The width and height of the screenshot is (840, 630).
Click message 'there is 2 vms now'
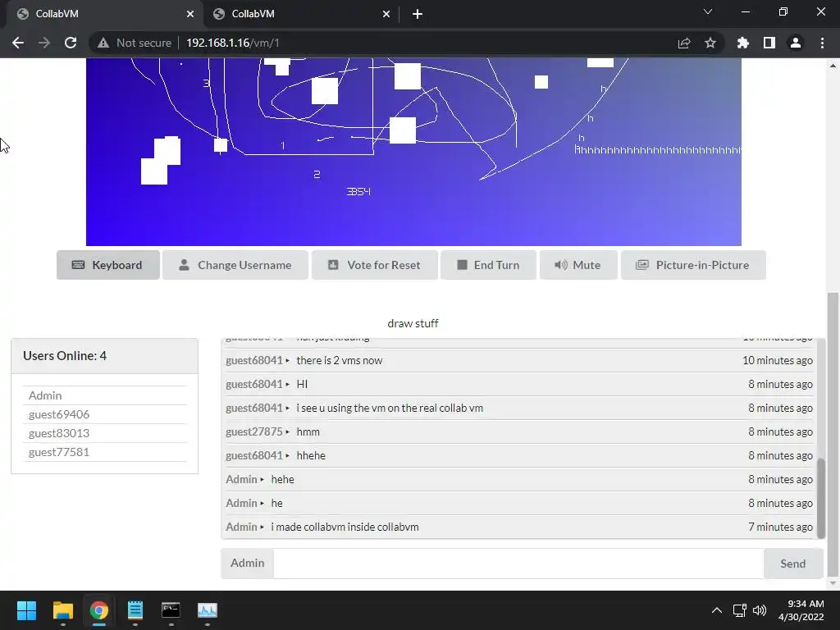tap(340, 361)
